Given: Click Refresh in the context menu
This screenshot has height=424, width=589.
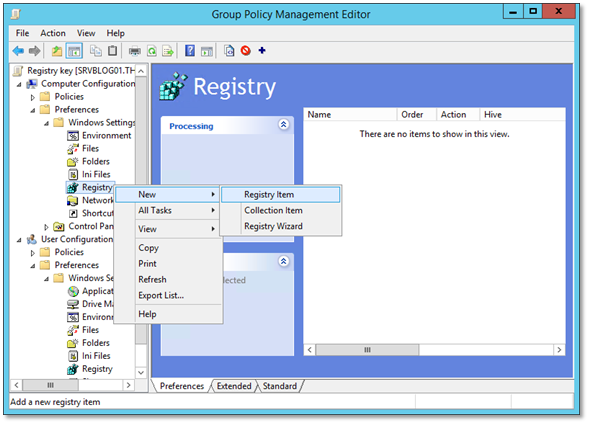Looking at the screenshot, I should (x=169, y=280).
